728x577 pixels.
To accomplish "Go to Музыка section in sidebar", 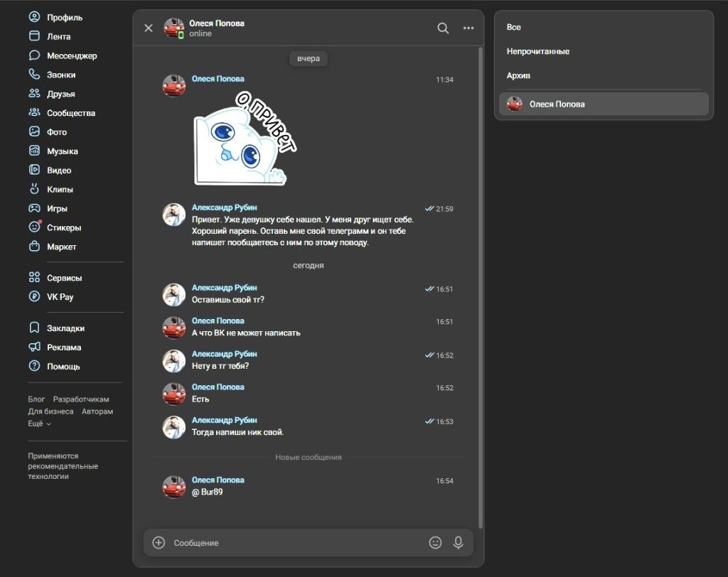I will [62, 151].
